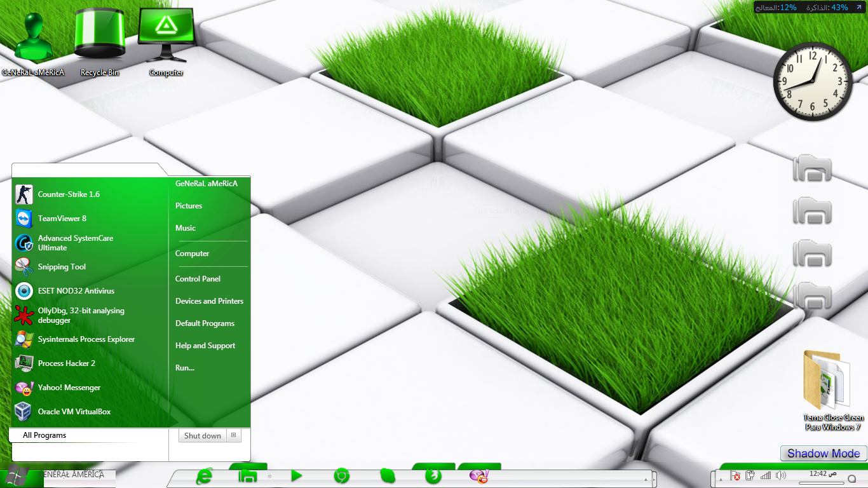The image size is (868, 488).
Task: Expand All Programs list
Action: tap(44, 435)
